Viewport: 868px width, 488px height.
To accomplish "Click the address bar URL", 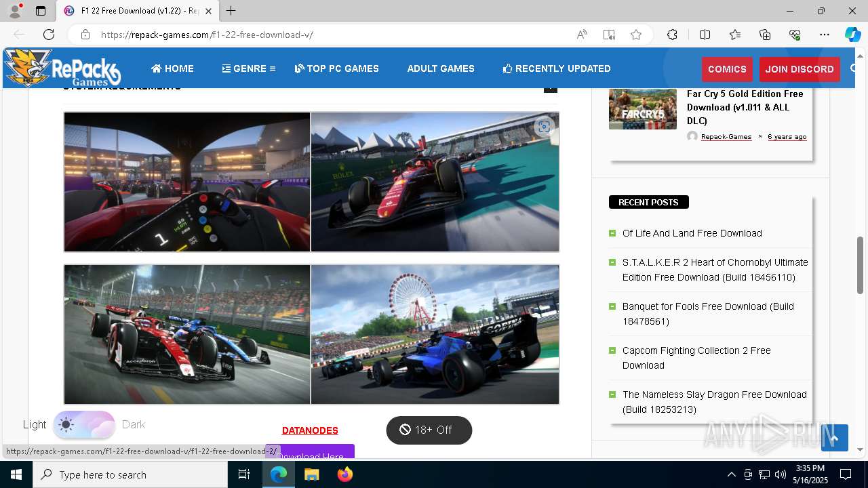I will pos(207,35).
